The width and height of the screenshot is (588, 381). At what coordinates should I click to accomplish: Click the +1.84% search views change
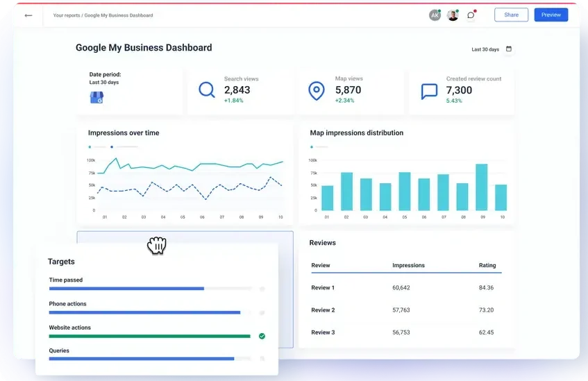tap(234, 101)
